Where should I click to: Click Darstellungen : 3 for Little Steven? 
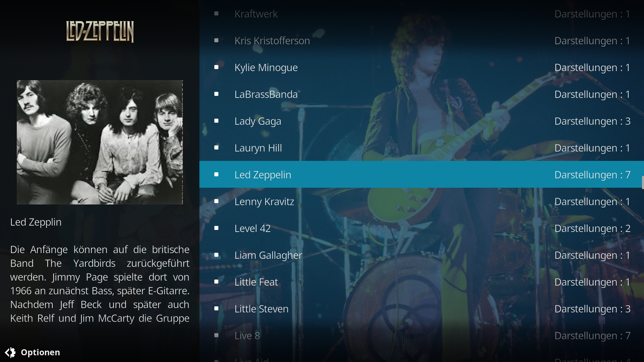(592, 309)
